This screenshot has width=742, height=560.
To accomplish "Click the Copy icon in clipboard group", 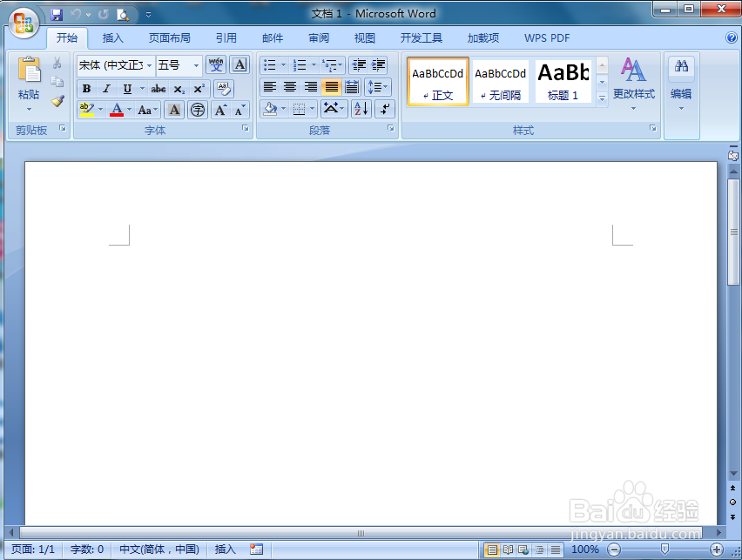I will pos(57,82).
